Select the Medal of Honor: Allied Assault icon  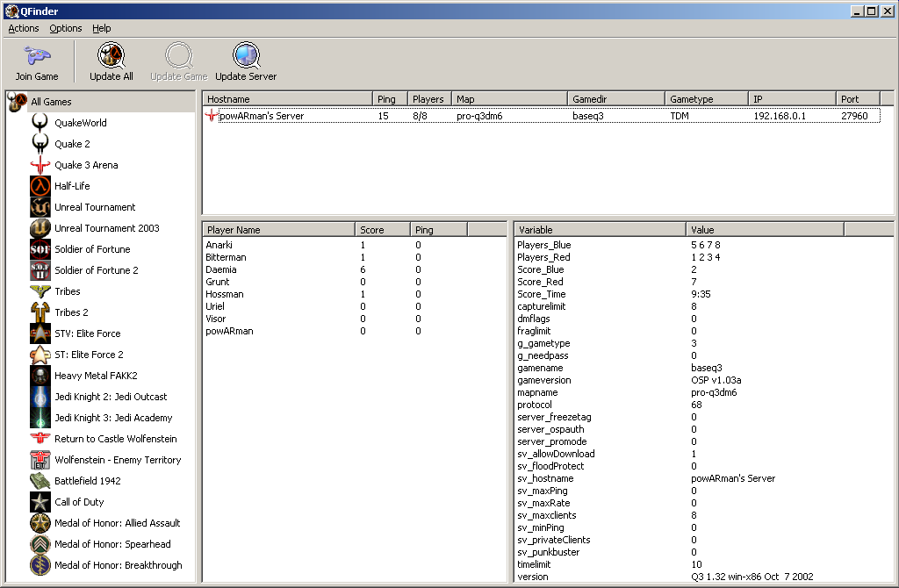40,523
